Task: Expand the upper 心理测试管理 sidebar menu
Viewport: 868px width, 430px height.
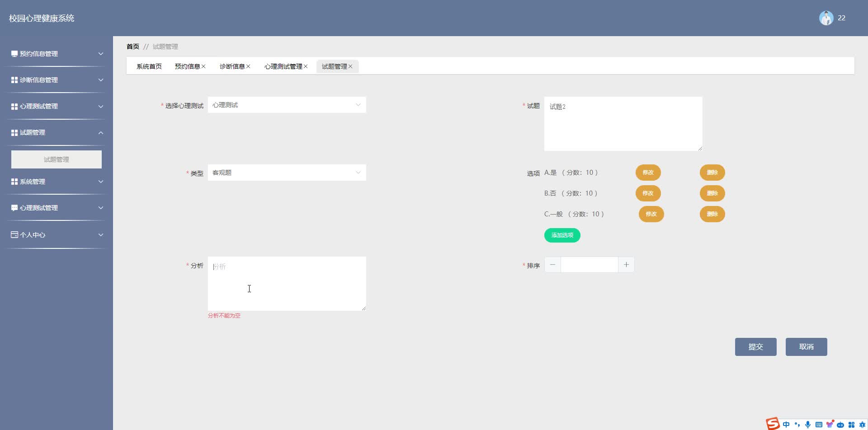Action: (x=57, y=106)
